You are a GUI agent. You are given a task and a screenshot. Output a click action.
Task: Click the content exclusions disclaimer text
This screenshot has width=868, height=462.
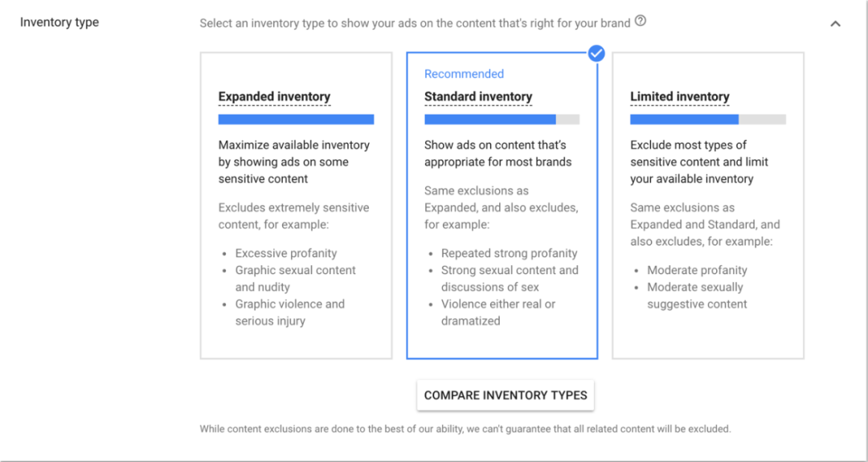tap(465, 429)
